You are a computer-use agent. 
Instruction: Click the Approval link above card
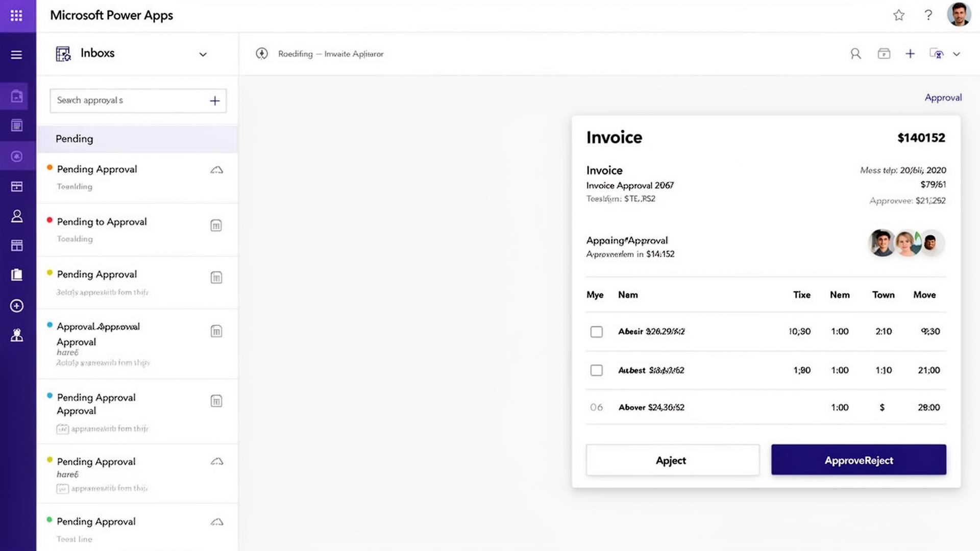943,97
